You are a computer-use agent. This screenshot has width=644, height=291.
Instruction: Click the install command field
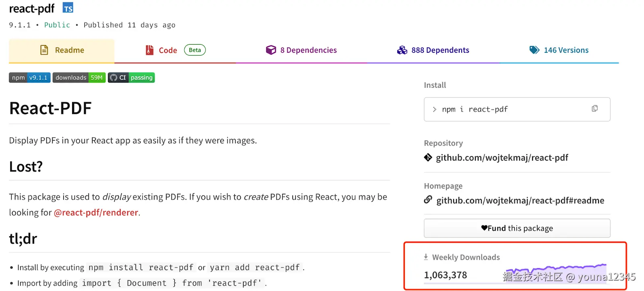point(517,109)
